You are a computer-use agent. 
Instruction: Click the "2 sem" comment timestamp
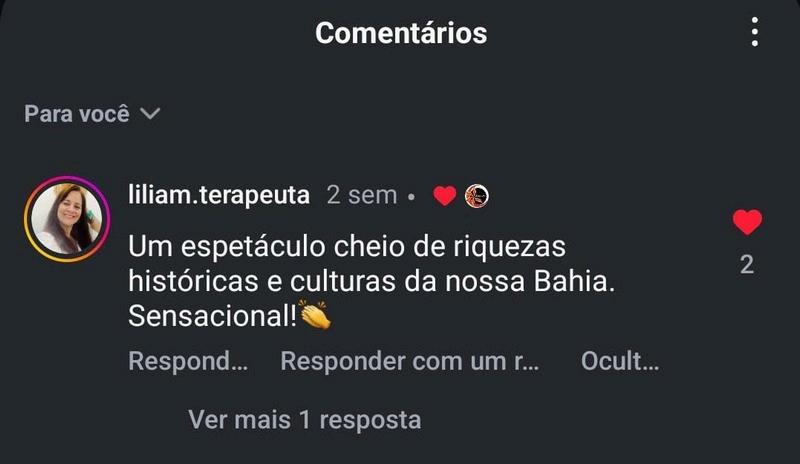tap(362, 195)
